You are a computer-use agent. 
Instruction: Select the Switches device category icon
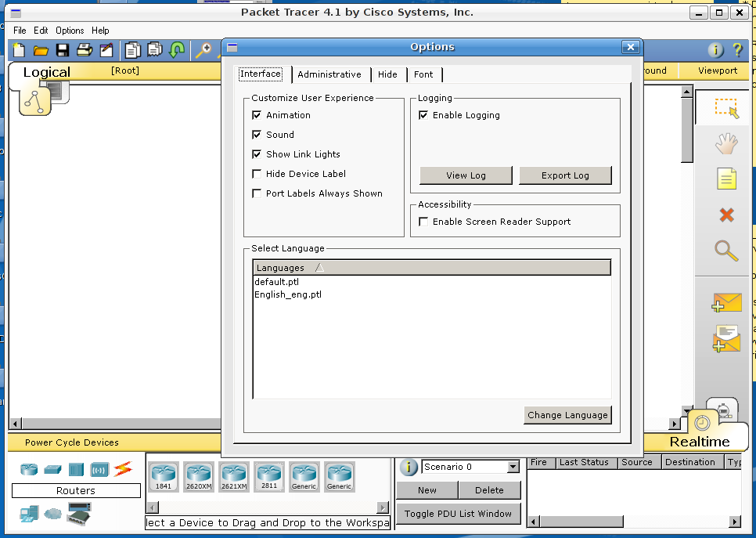point(52,469)
